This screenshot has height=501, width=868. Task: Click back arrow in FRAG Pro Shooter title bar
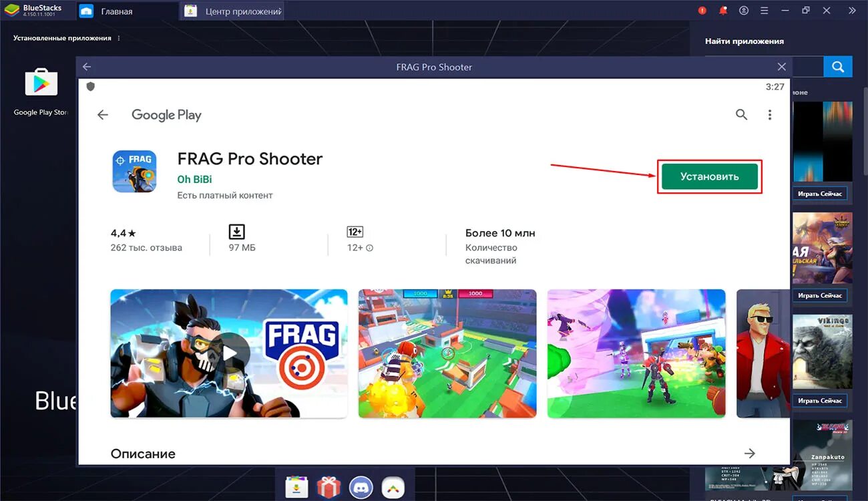click(x=87, y=67)
